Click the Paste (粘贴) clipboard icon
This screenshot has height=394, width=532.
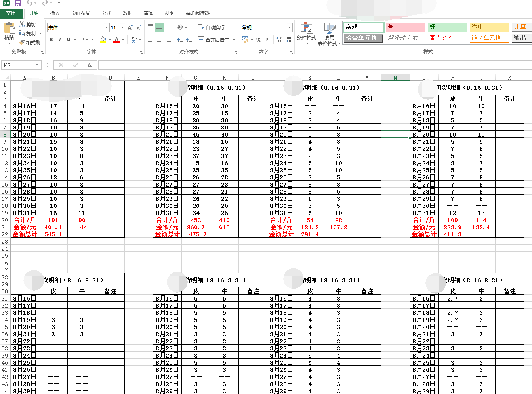pyautogui.click(x=9, y=28)
